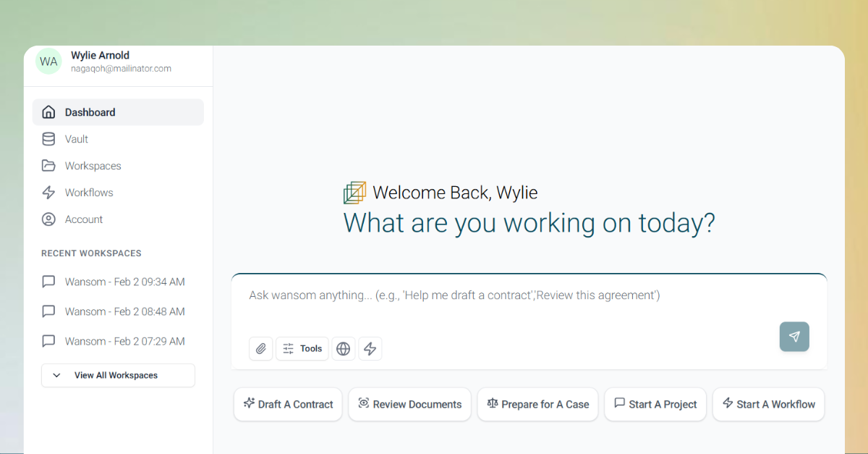Click the user name Wylie Arnold
Screen dimensions: 868x454
pyautogui.click(x=100, y=55)
